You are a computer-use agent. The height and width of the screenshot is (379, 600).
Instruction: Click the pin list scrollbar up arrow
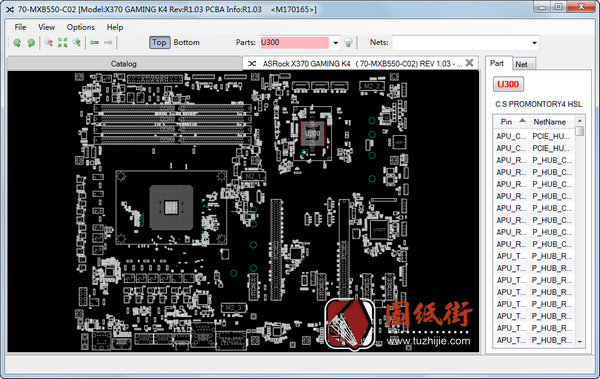pos(580,121)
